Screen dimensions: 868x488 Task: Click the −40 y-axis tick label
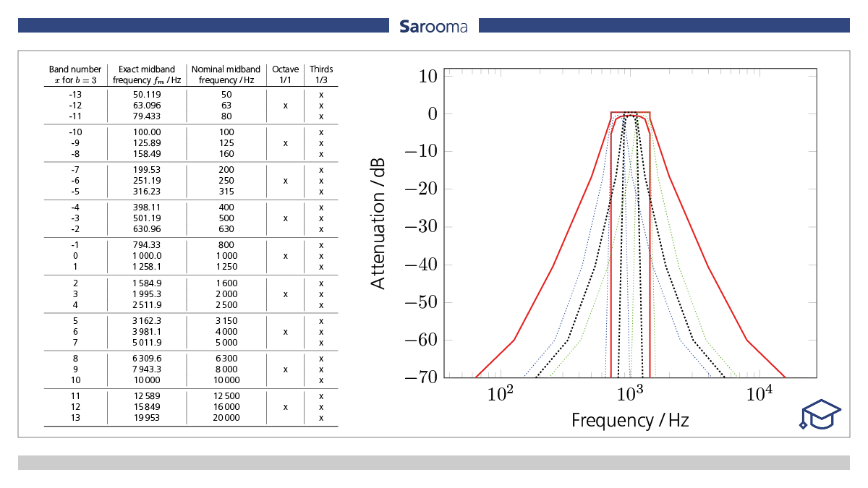[420, 265]
